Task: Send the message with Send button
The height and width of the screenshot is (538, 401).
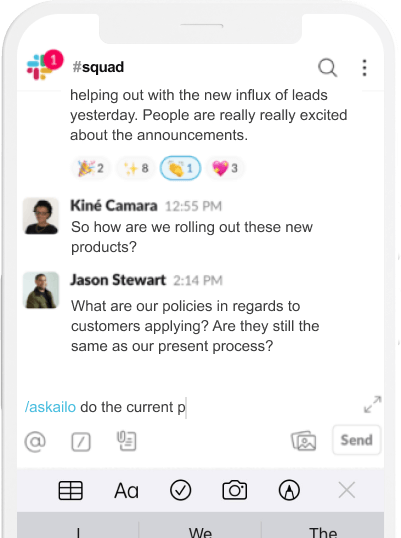Action: coord(356,440)
